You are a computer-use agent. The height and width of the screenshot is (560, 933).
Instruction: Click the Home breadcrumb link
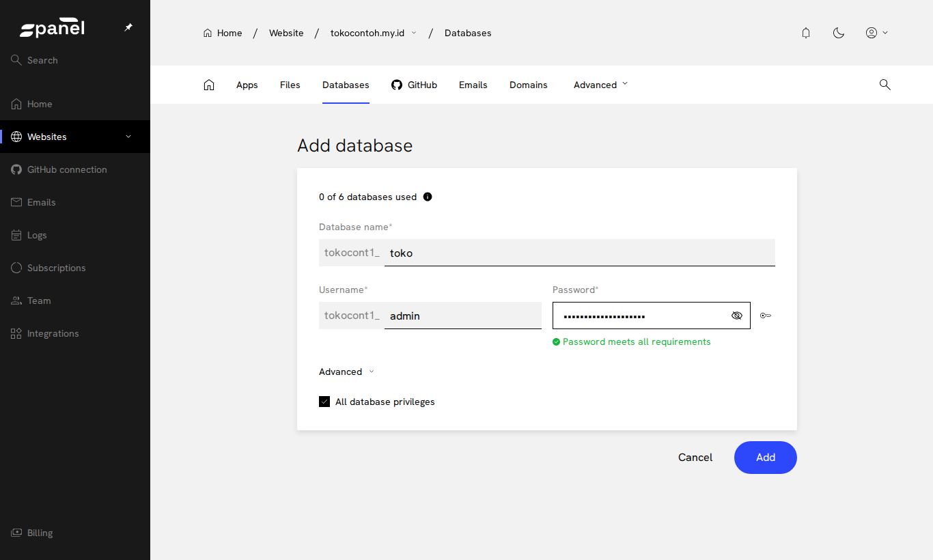pos(223,33)
